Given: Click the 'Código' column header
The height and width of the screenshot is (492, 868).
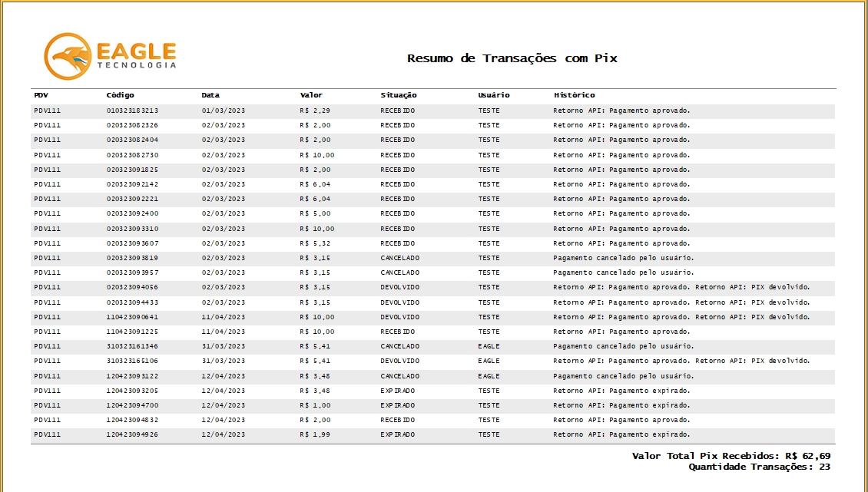Looking at the screenshot, I should (120, 95).
